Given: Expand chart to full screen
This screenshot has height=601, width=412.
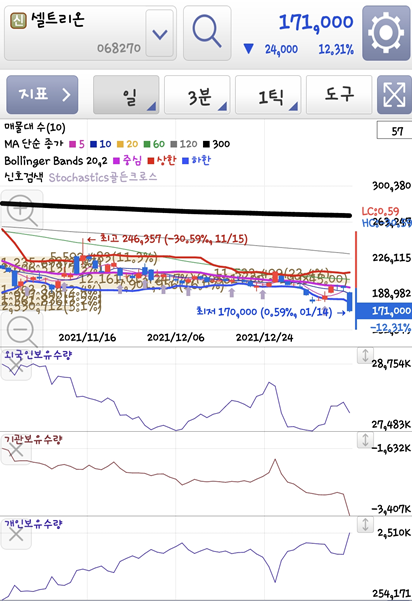Looking at the screenshot, I should 394,95.
